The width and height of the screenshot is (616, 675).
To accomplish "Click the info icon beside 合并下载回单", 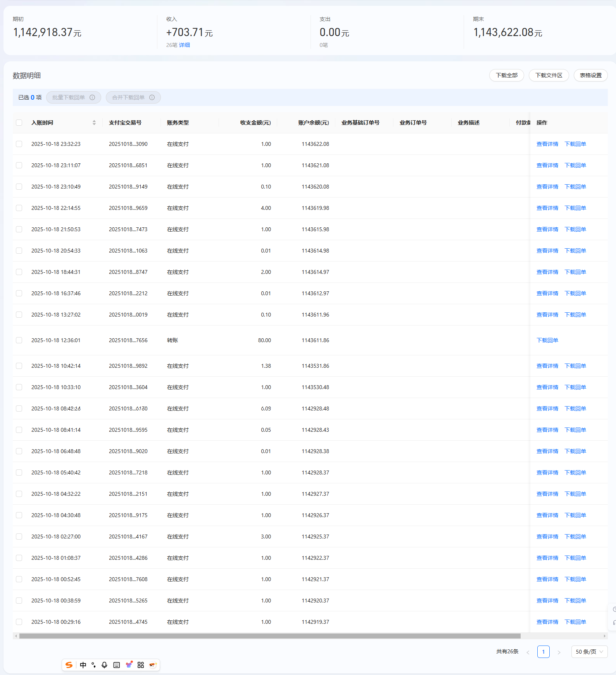I will tap(152, 97).
